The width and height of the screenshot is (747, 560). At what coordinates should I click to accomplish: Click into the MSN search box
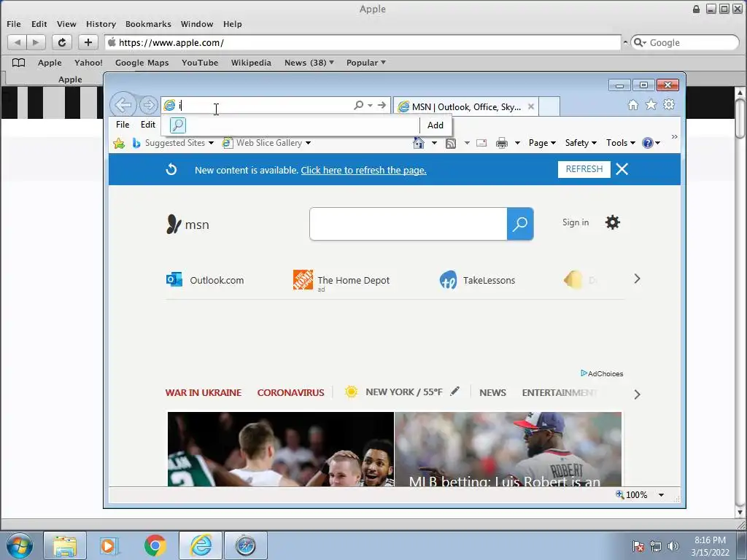(409, 224)
